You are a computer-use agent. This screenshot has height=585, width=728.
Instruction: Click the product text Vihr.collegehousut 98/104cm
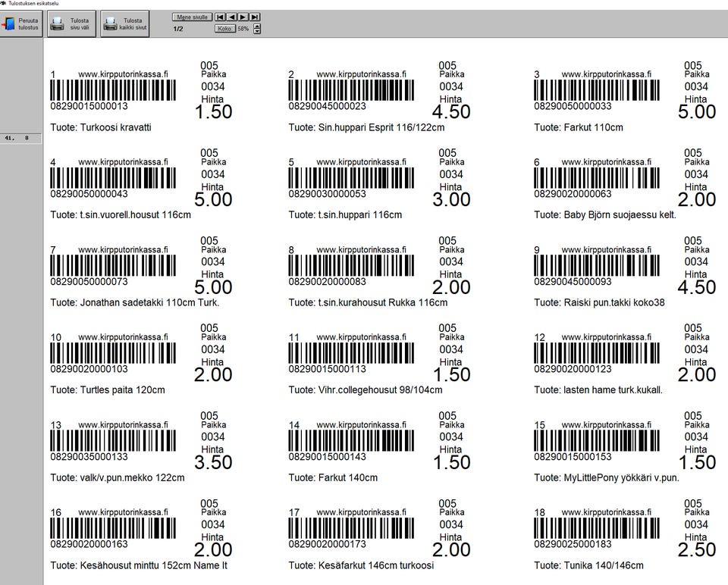(x=381, y=389)
